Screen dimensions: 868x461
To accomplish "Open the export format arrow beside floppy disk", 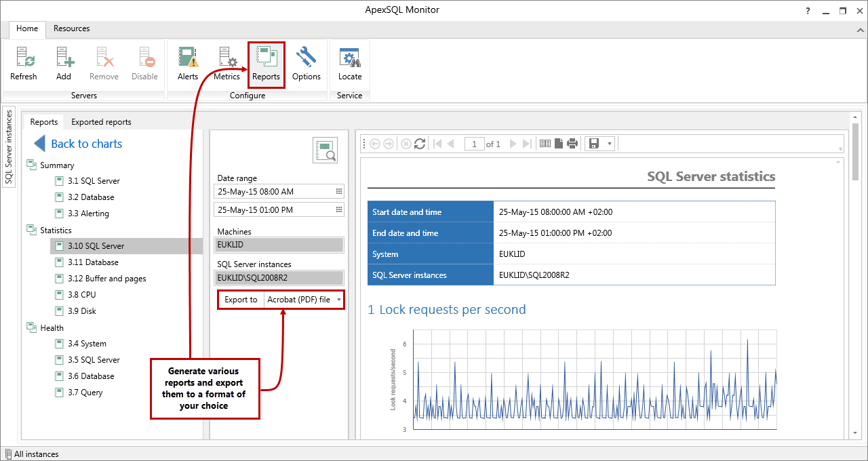I will (x=609, y=144).
